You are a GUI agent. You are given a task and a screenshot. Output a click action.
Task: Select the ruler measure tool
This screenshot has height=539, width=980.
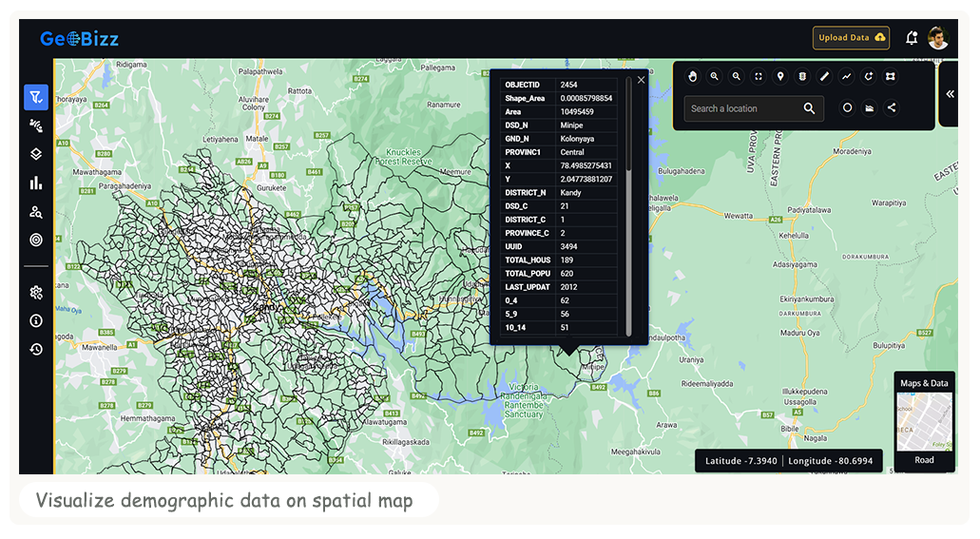pyautogui.click(x=824, y=76)
